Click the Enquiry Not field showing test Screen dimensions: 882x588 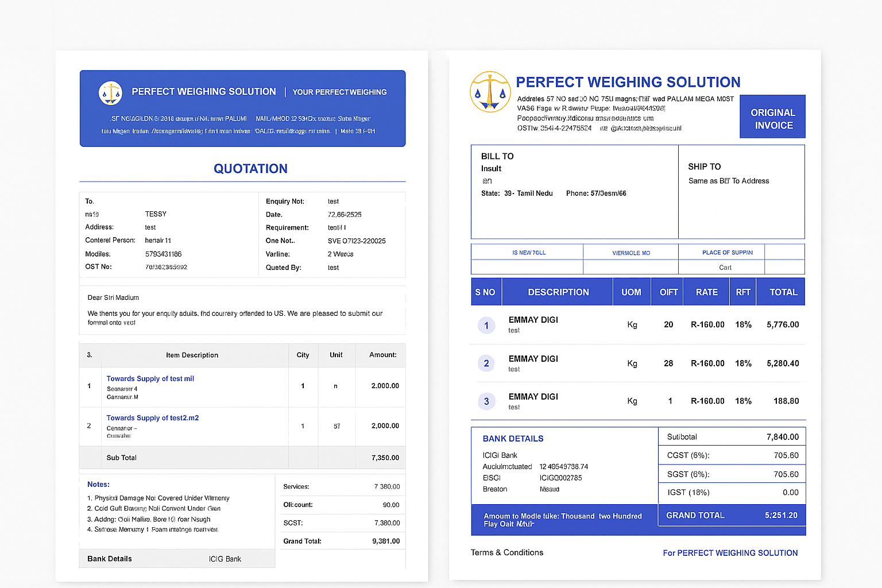click(x=333, y=201)
